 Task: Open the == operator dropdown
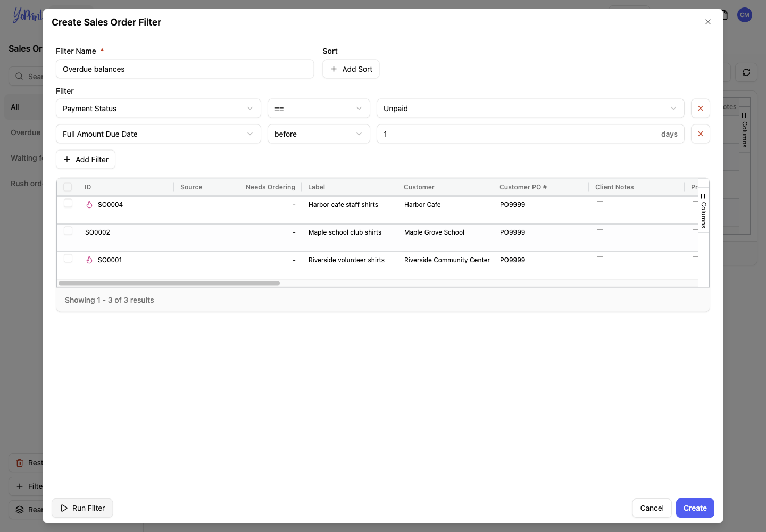tap(319, 109)
